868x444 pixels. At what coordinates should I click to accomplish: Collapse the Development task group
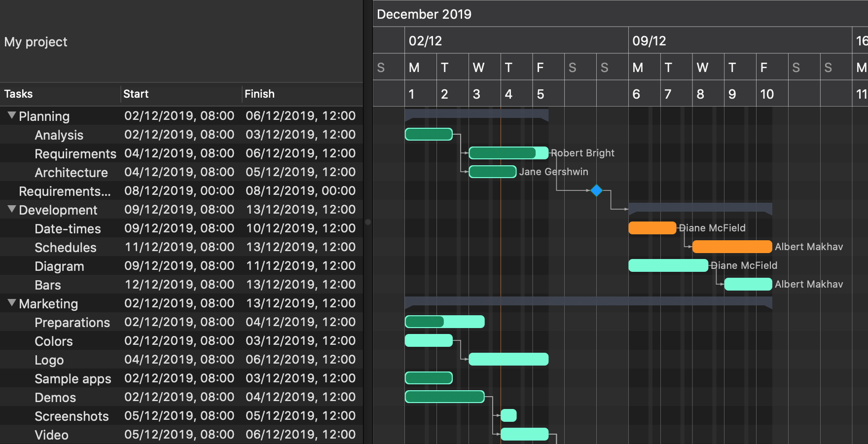[12, 209]
